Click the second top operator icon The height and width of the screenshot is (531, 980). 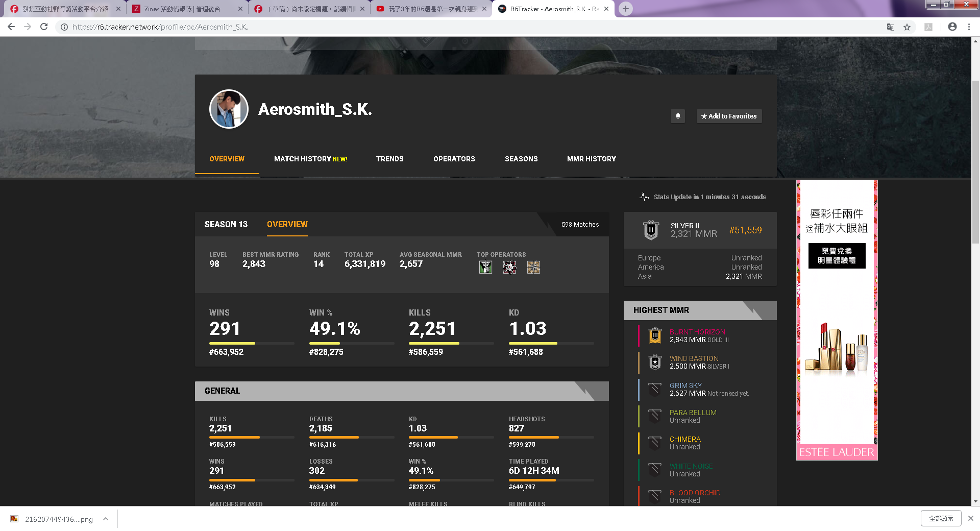click(509, 267)
